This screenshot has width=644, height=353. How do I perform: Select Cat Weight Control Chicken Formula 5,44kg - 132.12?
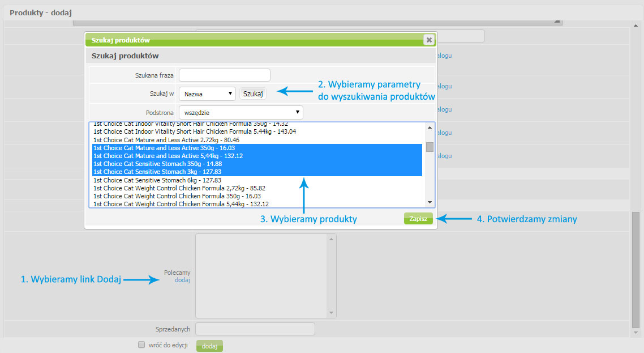257,204
